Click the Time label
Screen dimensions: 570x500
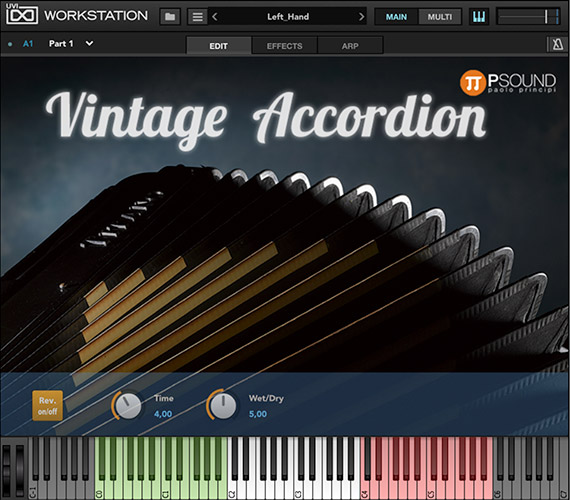(x=164, y=399)
